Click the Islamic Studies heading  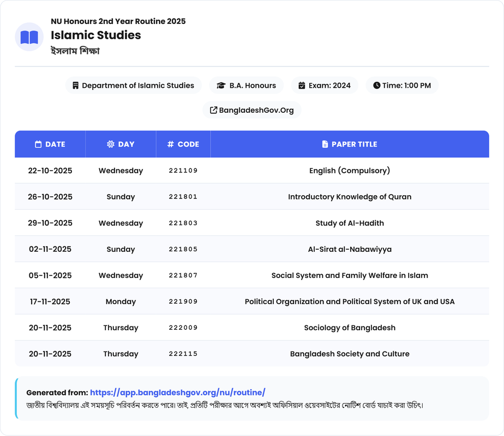pos(96,35)
